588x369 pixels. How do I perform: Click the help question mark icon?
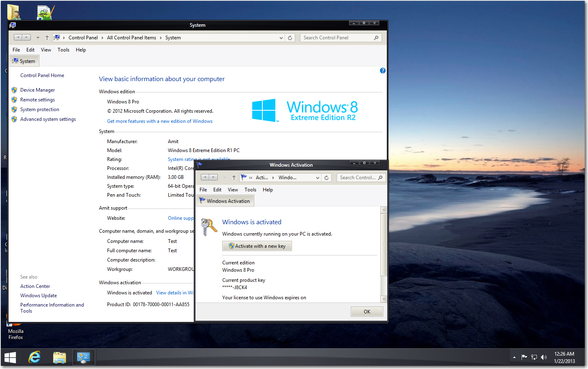(382, 71)
